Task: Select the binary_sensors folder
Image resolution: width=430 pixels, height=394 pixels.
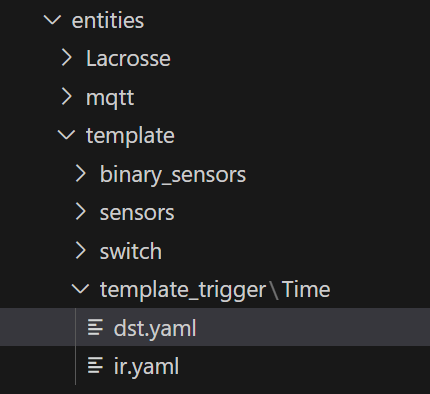Action: click(173, 175)
